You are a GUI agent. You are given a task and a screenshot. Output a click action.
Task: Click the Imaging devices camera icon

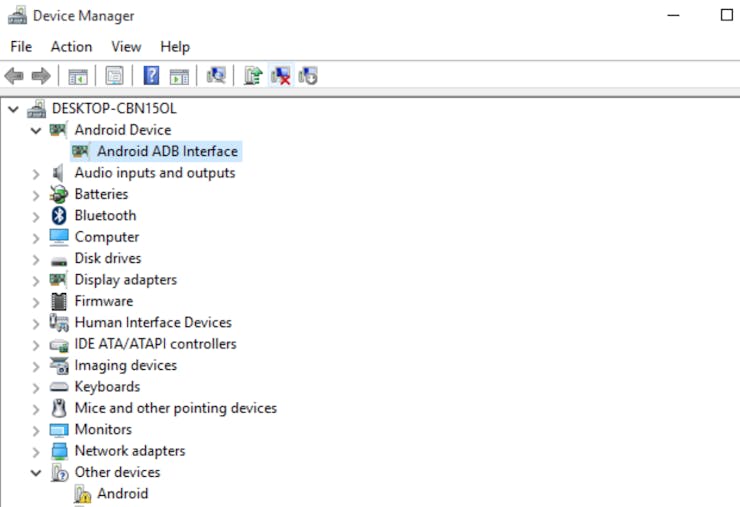[x=59, y=365]
